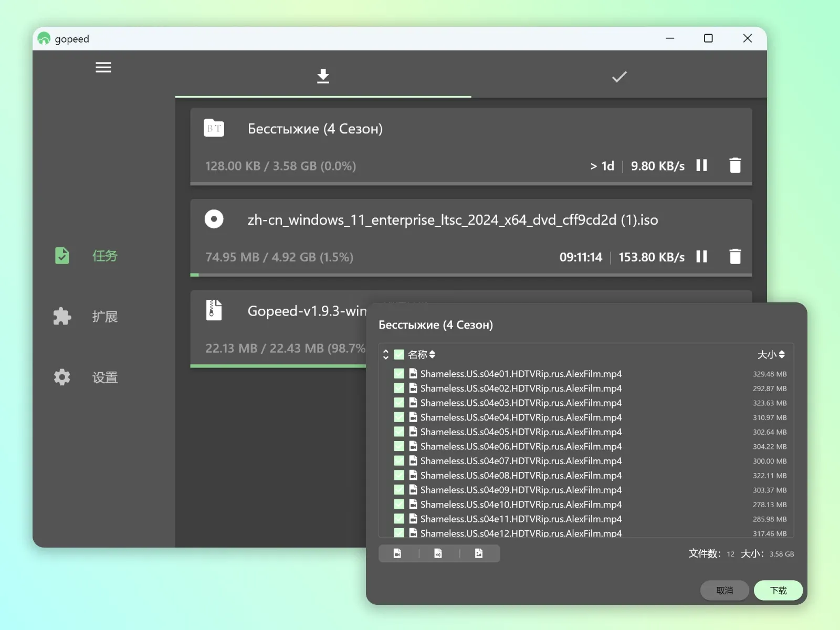Click the 300.00 MB size value
This screenshot has width=840, height=630.
[770, 461]
